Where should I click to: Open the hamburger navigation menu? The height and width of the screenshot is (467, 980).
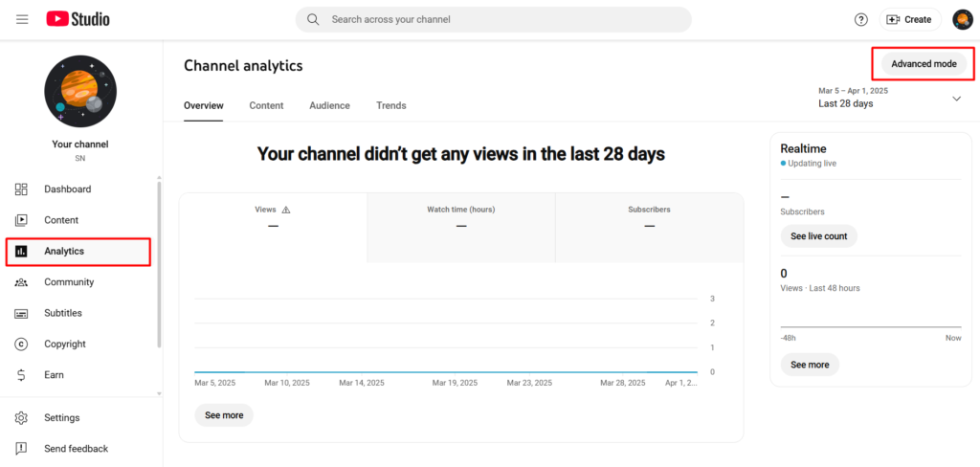pos(22,19)
